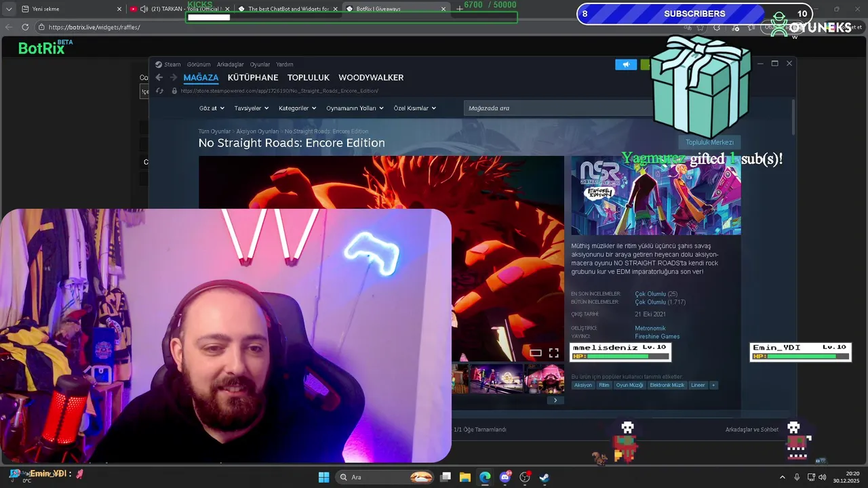Open the Steam announcements megaphone button
Viewport: 868px width, 488px height.
click(626, 64)
